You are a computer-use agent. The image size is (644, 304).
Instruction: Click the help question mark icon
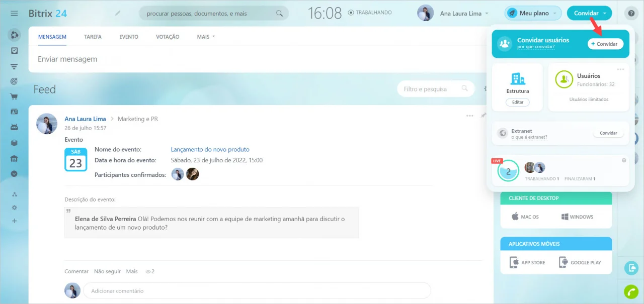[631, 14]
